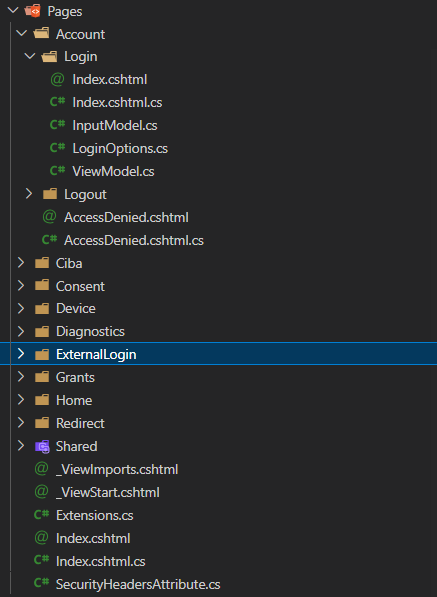Click C# icon next to SecurityHeadersAttribute.cs
This screenshot has width=437, height=597.
pos(41,583)
